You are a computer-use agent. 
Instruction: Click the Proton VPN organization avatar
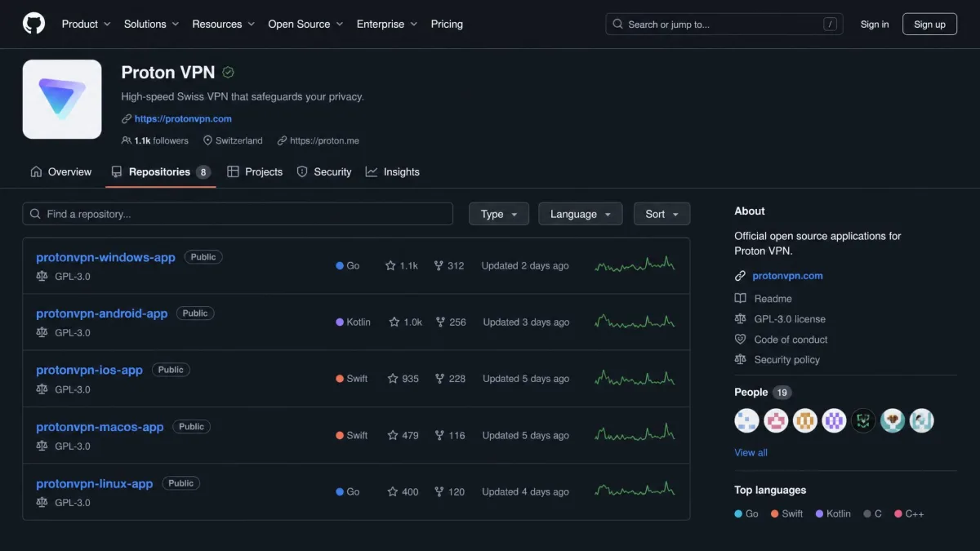pyautogui.click(x=62, y=99)
